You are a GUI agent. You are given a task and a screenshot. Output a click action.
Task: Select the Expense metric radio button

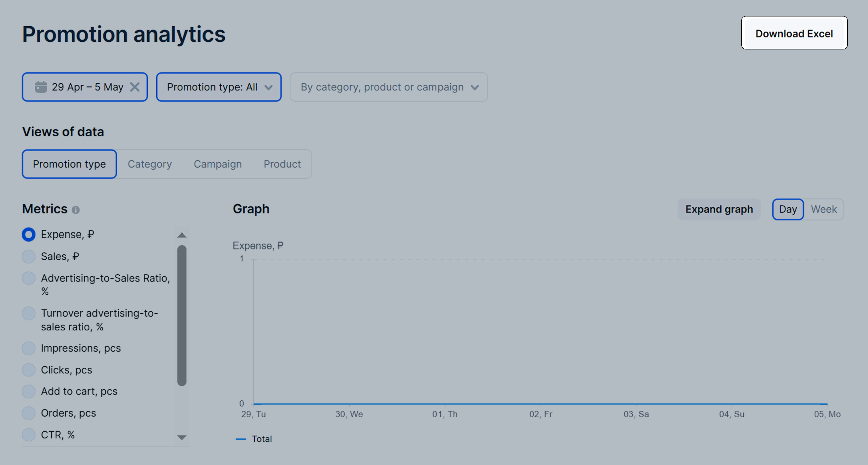pos(29,234)
